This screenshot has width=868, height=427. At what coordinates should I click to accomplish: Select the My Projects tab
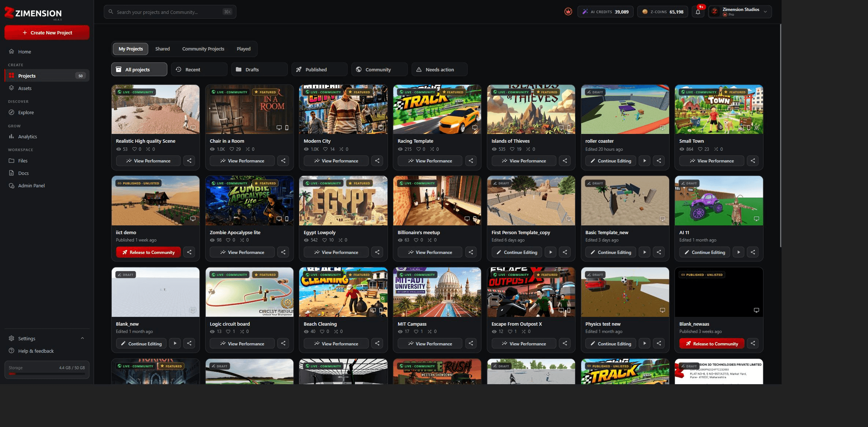coord(131,49)
